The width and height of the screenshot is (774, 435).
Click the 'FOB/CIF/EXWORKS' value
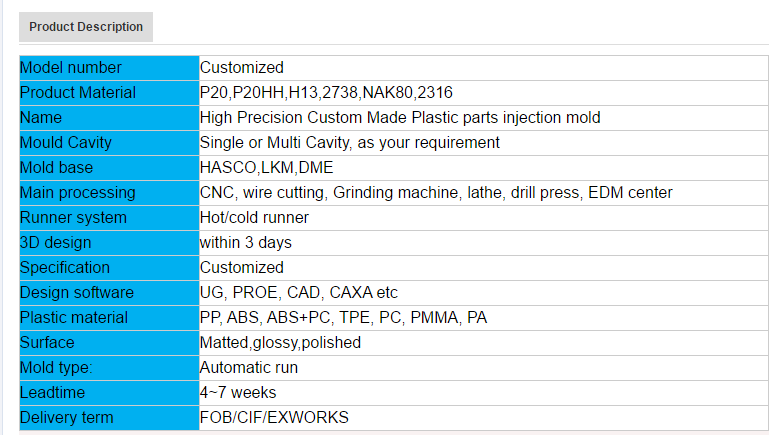(274, 418)
